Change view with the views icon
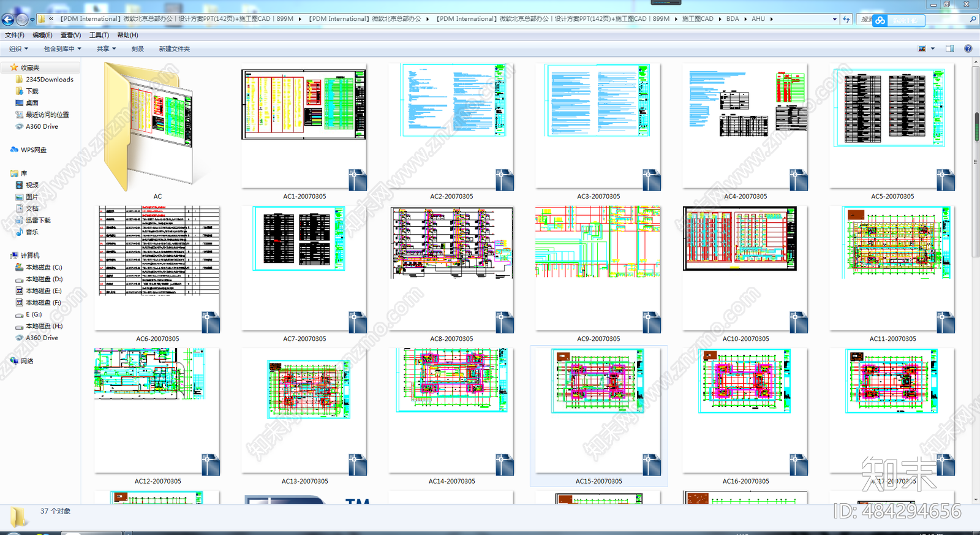Image resolution: width=980 pixels, height=535 pixels. (x=922, y=48)
